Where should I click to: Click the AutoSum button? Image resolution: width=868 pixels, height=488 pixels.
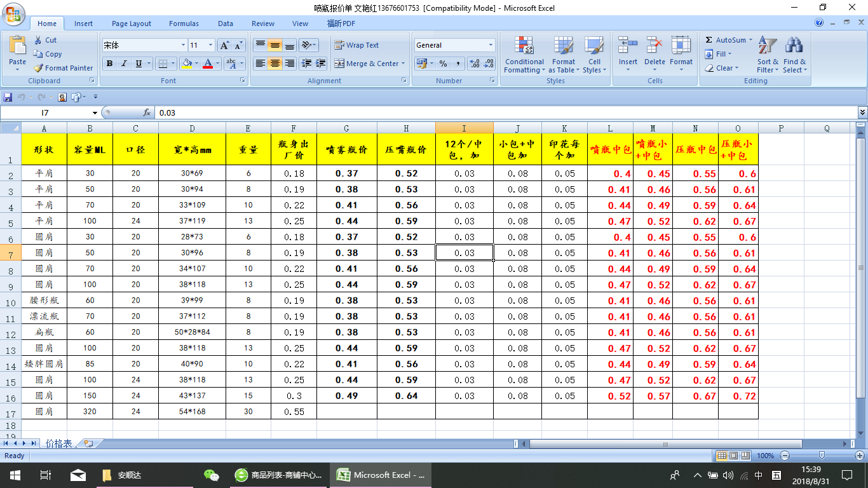[726, 40]
